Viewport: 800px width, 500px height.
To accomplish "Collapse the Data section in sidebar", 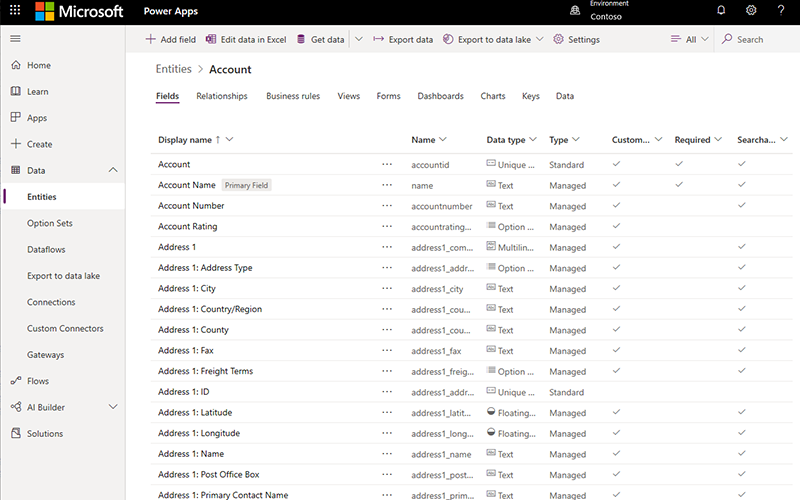I will pos(113,170).
